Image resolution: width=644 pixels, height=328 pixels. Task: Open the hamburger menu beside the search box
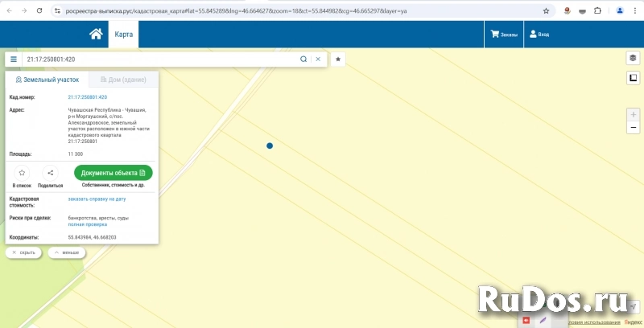click(14, 59)
